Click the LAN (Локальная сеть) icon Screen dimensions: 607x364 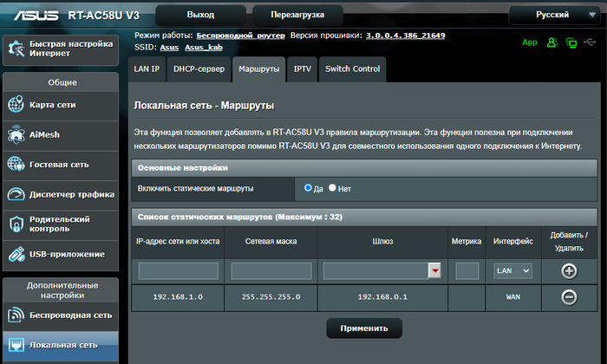point(16,344)
